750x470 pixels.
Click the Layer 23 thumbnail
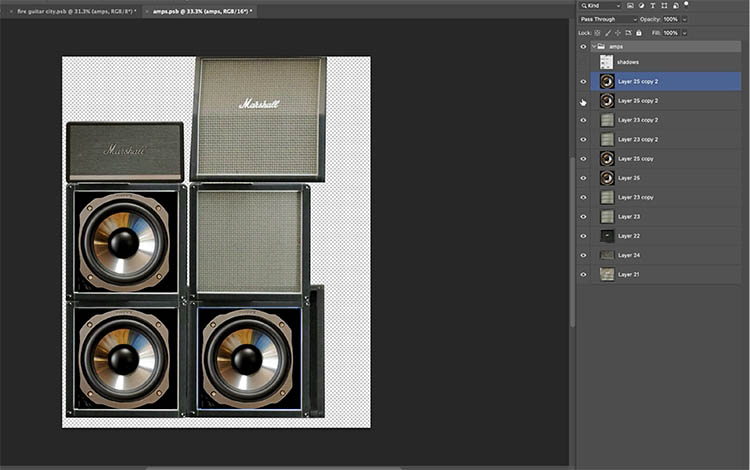pos(607,217)
